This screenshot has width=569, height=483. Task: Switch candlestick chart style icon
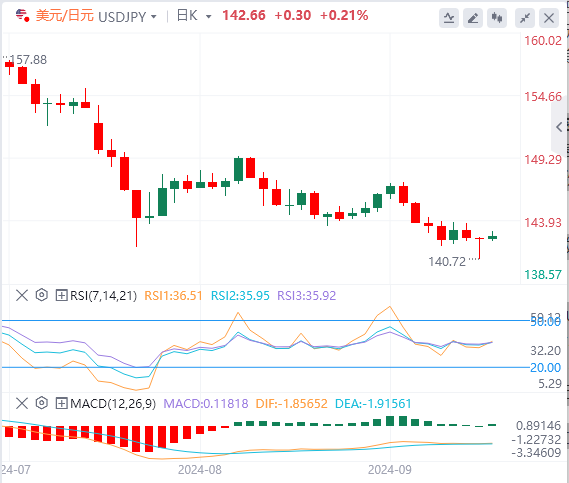(497, 18)
